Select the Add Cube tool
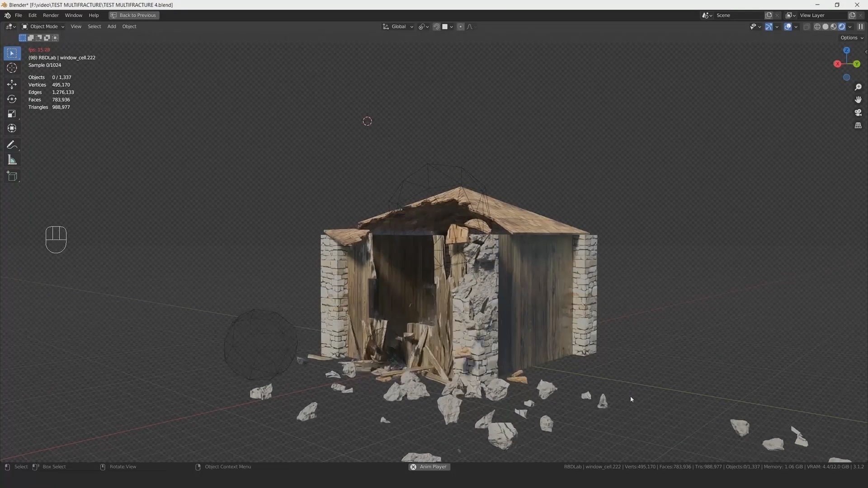Screen dimensions: 868x488 (12, 176)
